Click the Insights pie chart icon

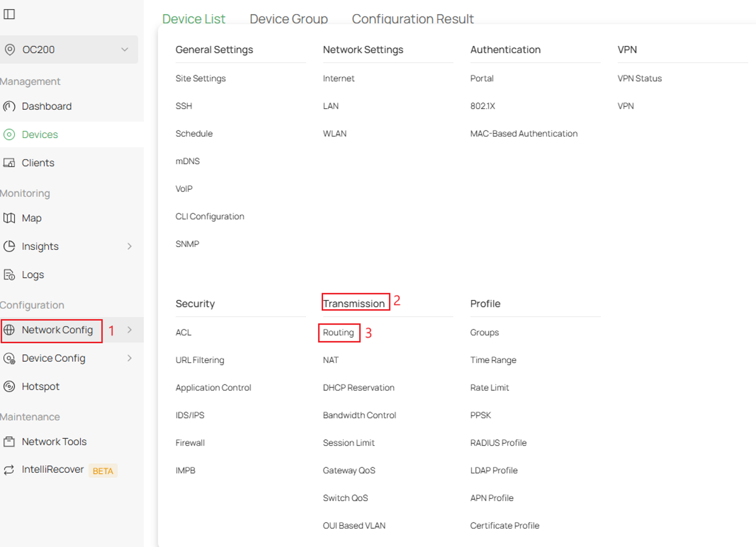(x=9, y=246)
